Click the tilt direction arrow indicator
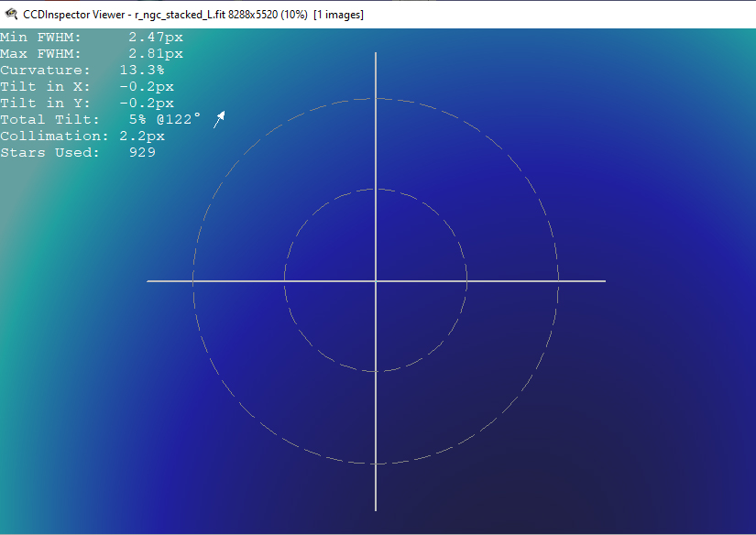Screen dimensions: 756x535 tap(219, 119)
